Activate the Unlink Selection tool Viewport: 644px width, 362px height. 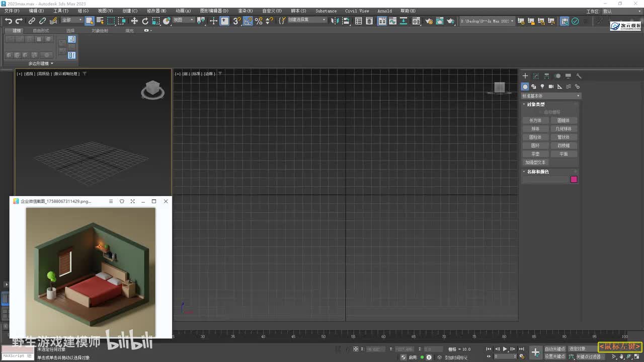(42, 21)
